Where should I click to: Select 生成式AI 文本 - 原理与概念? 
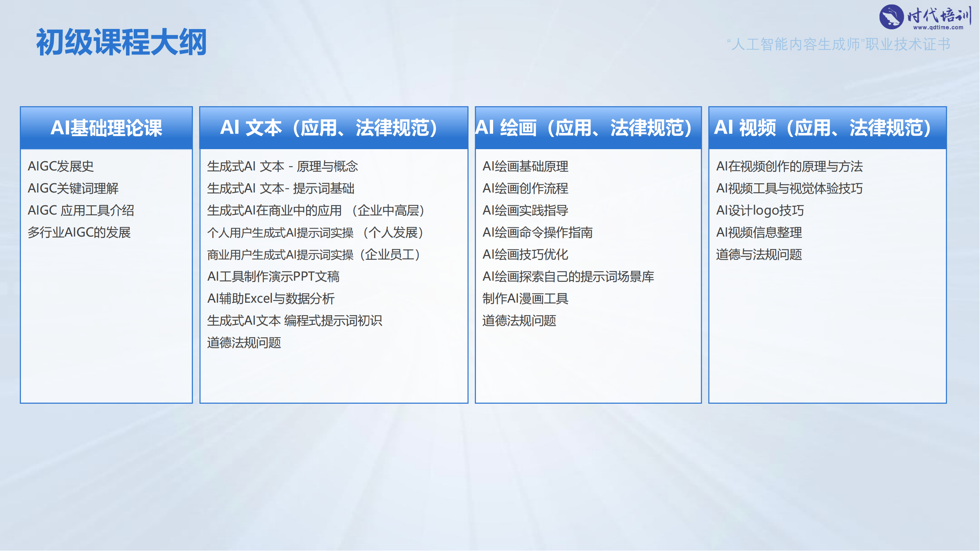283,166
